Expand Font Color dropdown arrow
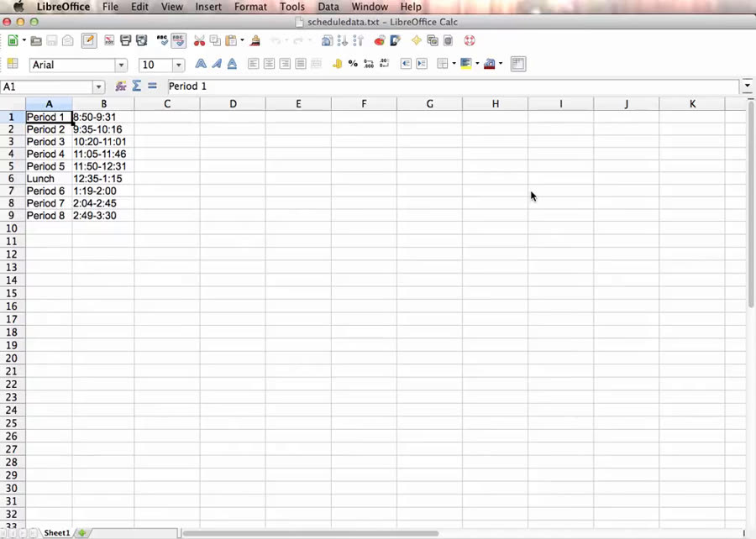This screenshot has height=539, width=756. pos(501,64)
